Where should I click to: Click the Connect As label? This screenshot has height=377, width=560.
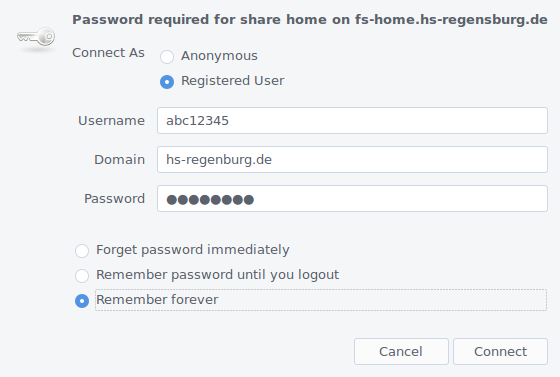point(108,53)
